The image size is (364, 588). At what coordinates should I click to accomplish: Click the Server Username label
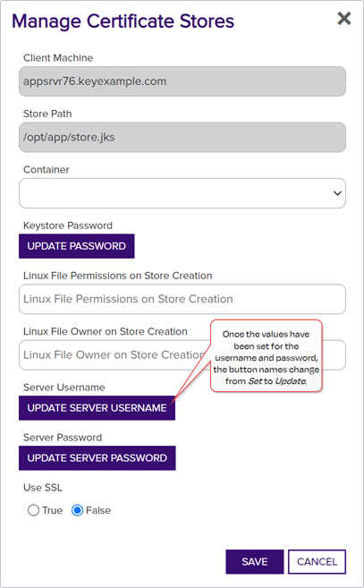[x=64, y=388]
